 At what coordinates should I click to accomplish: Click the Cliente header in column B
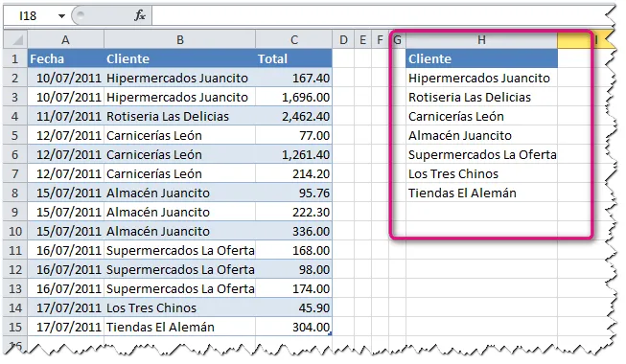[179, 58]
